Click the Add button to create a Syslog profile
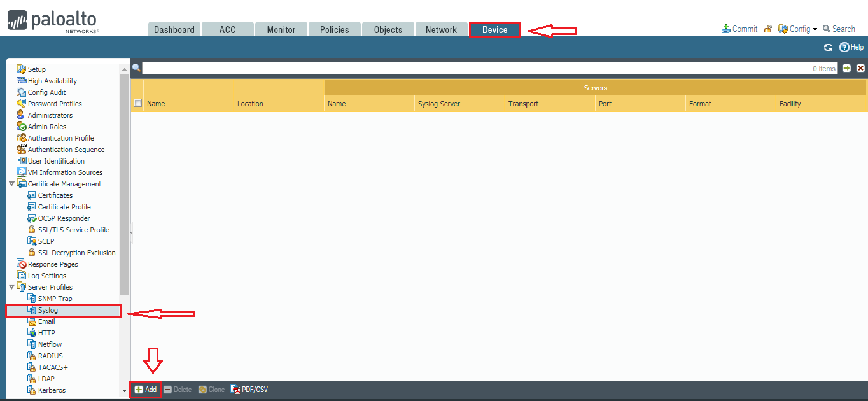 (x=145, y=389)
